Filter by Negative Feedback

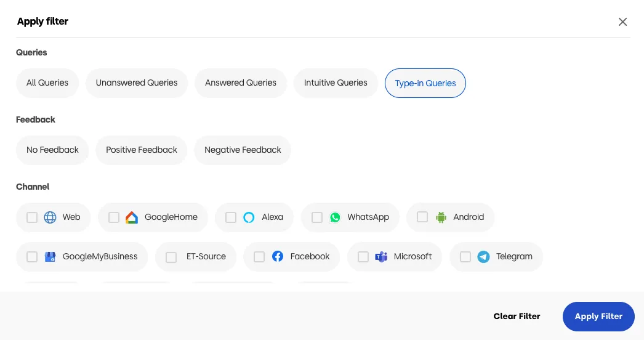tap(243, 150)
